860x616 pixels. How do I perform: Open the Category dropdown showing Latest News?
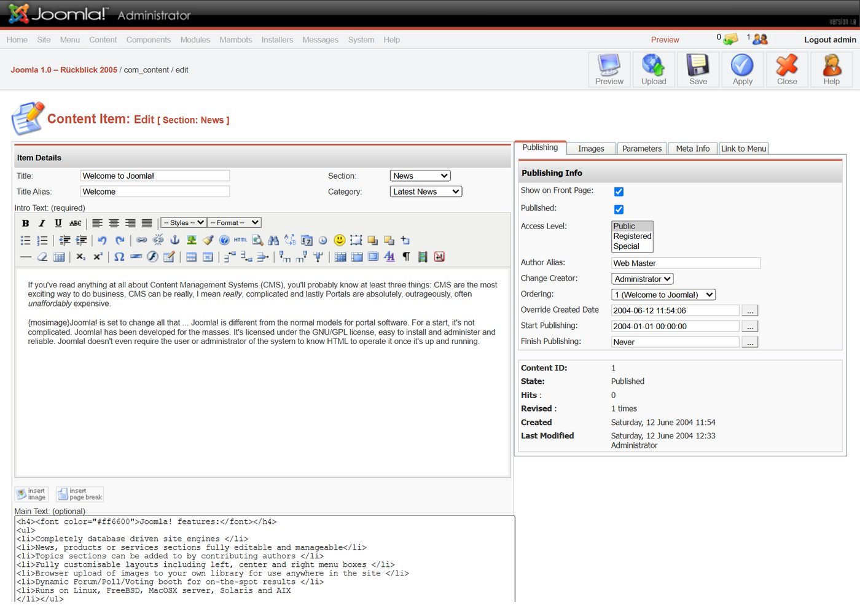[x=426, y=192]
